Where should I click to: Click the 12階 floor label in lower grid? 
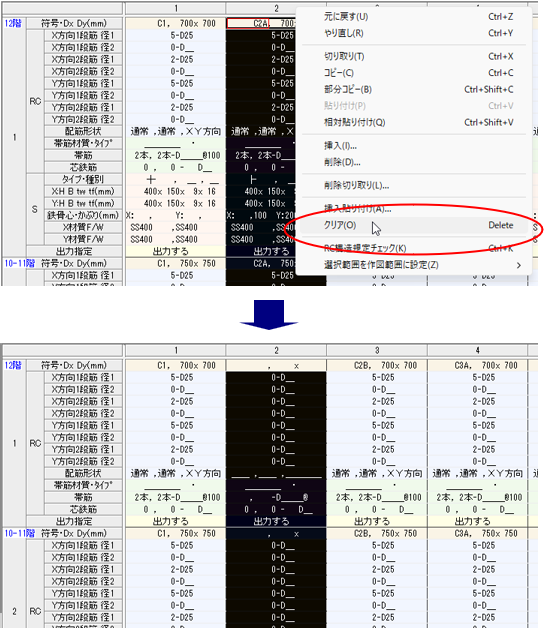pos(13,365)
